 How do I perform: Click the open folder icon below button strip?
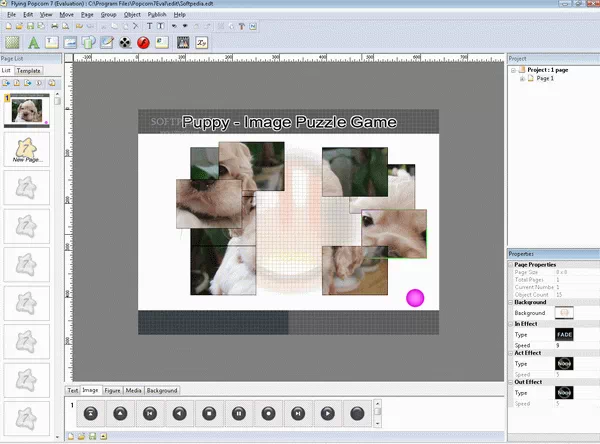(x=81, y=436)
